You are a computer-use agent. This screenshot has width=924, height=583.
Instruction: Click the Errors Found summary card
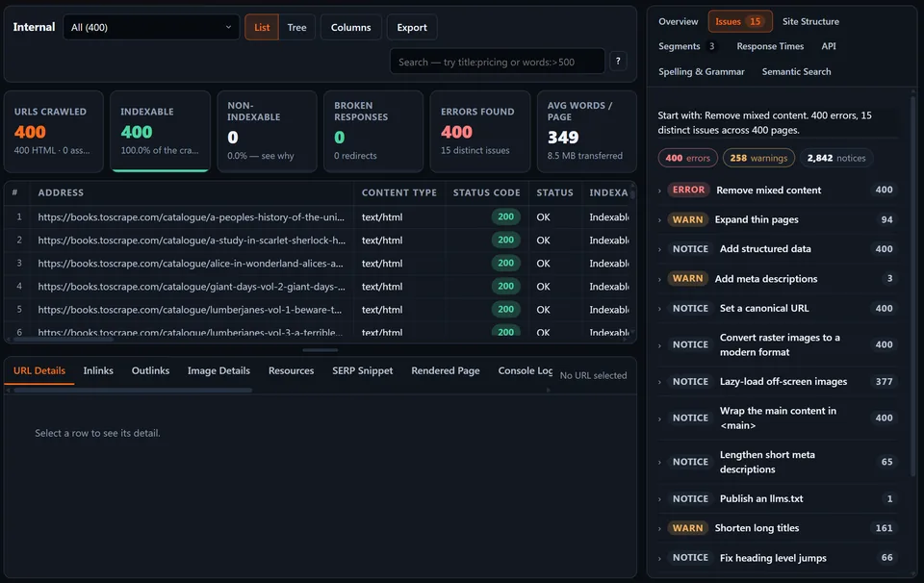[479, 132]
